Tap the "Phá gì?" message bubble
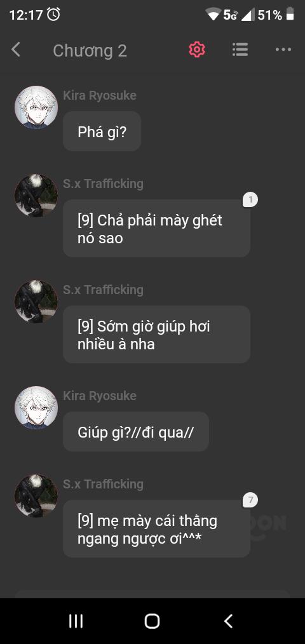Image resolution: width=305 pixels, height=644 pixels. (x=102, y=131)
